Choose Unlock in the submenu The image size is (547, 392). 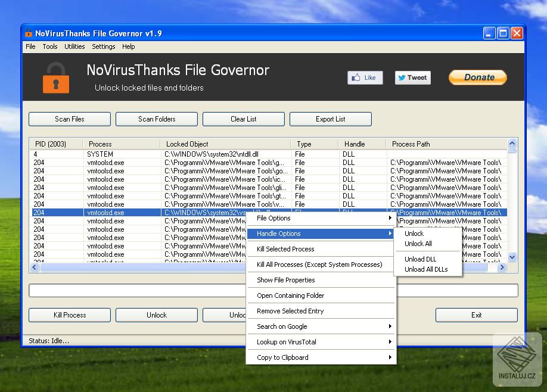[428, 234]
